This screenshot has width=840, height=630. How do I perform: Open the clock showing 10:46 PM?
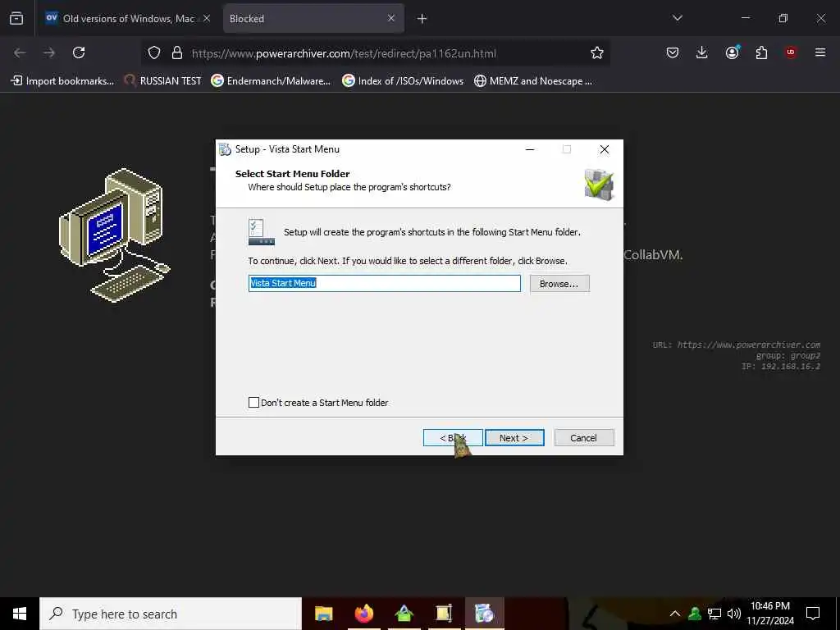[770, 614]
